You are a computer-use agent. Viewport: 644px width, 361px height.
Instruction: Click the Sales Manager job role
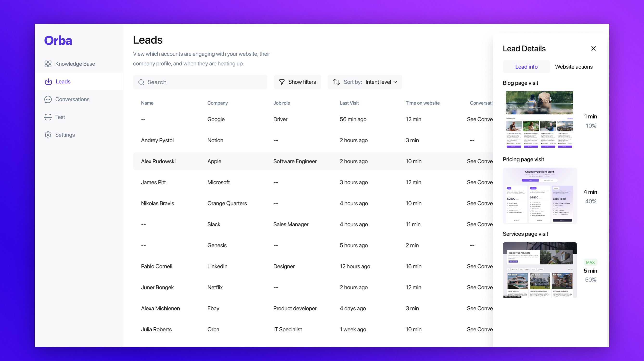coord(291,224)
